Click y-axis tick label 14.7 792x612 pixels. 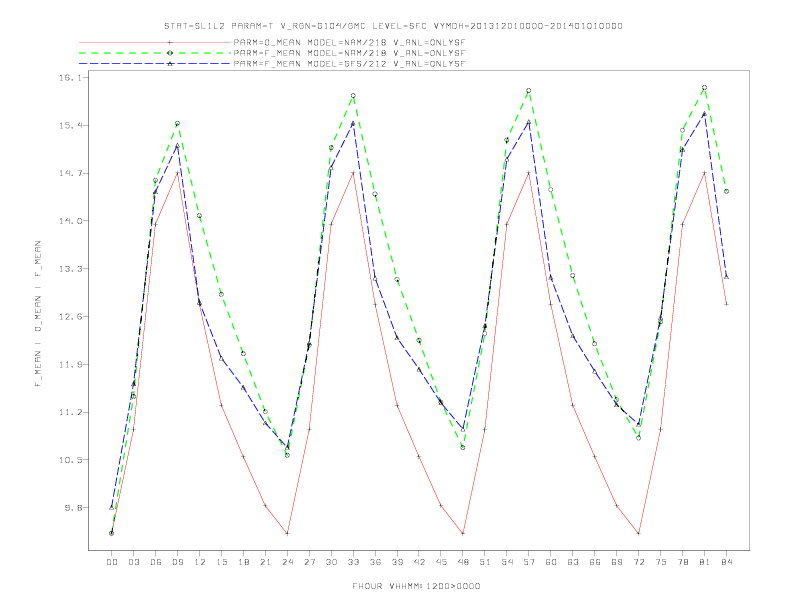tap(70, 173)
